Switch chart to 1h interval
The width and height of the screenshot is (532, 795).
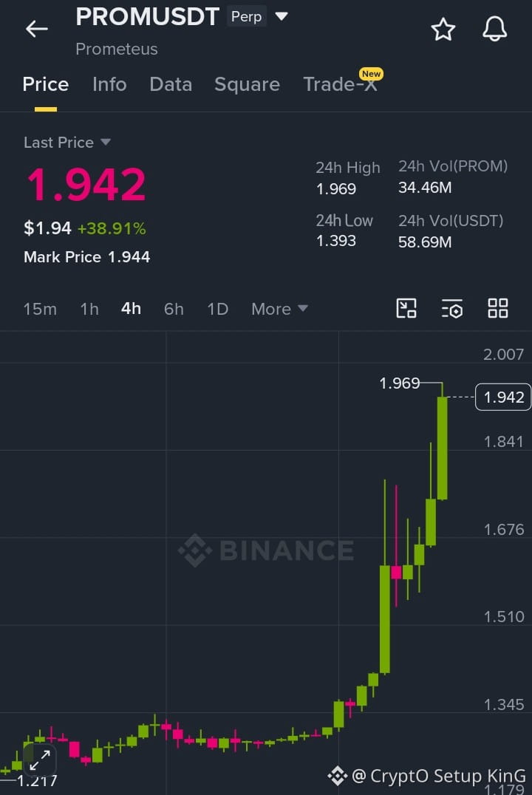click(89, 309)
